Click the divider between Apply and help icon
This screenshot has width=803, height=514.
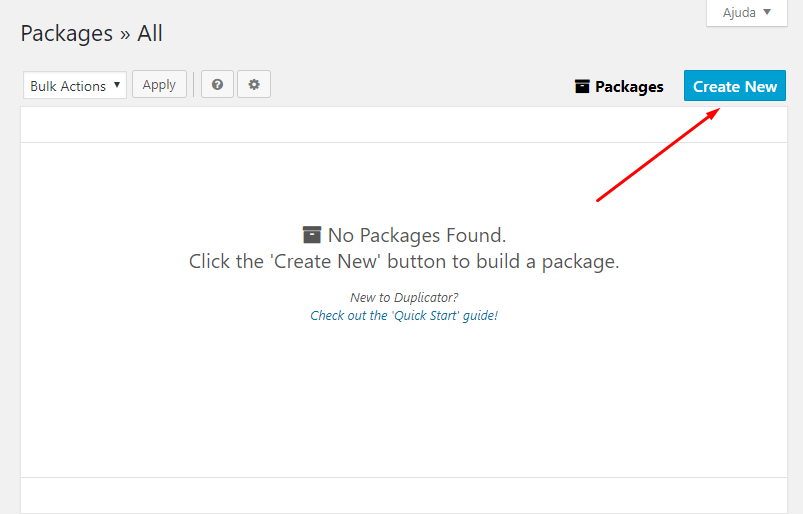point(194,85)
